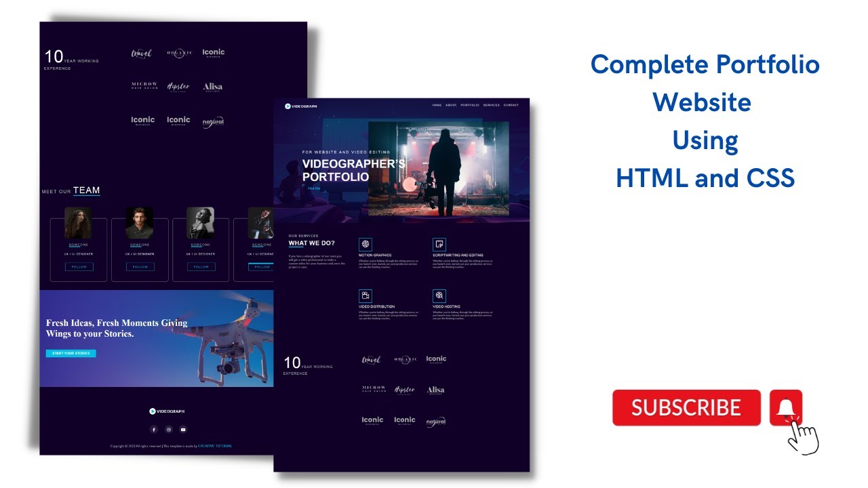Image resolution: width=868 pixels, height=488 pixels.
Task: Click the SCRIPTWRITING AND EDITING title
Action: pyautogui.click(x=458, y=256)
